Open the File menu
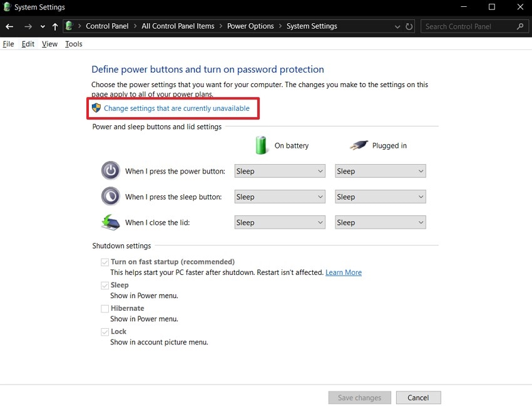Image resolution: width=532 pixels, height=409 pixels. 9,44
